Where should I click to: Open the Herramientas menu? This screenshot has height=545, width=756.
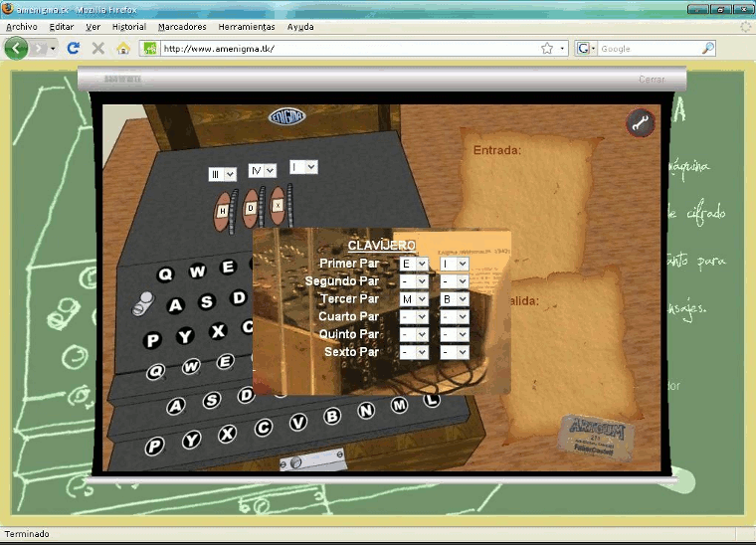(x=247, y=27)
